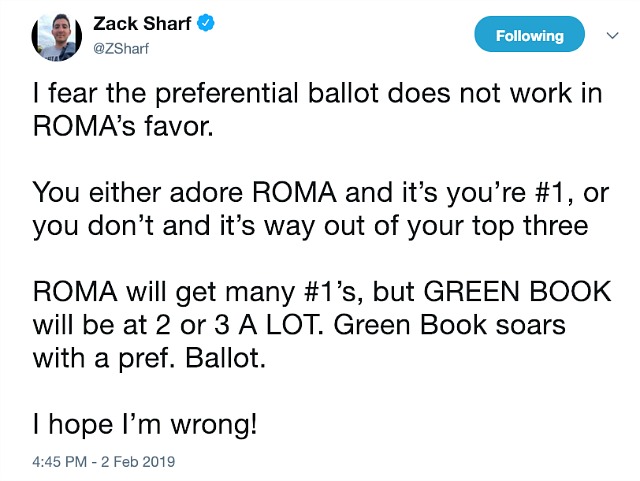Click the blue verified badge icon
The image size is (640, 481).
point(206,23)
